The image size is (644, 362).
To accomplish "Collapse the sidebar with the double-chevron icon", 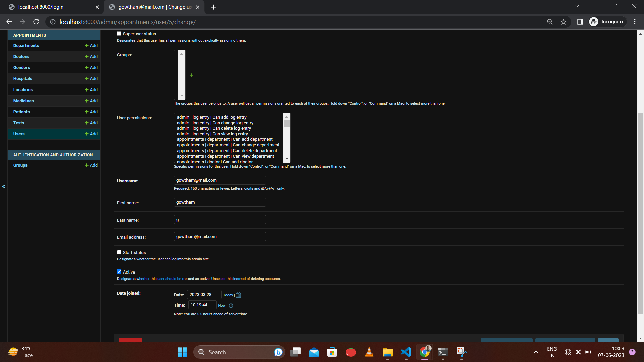I will coord(4,187).
